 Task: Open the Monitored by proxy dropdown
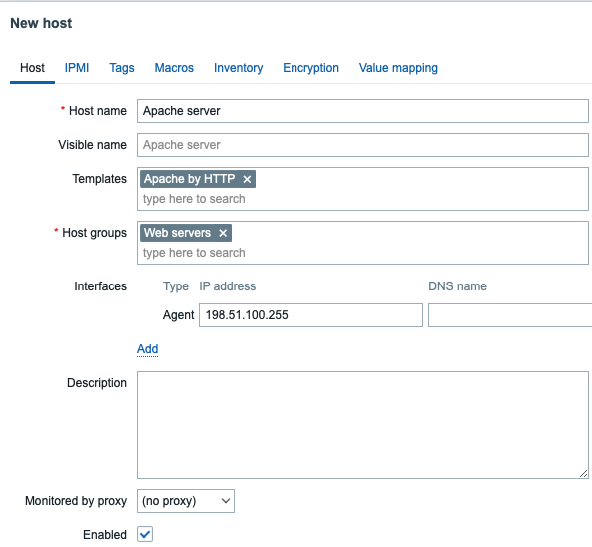186,501
